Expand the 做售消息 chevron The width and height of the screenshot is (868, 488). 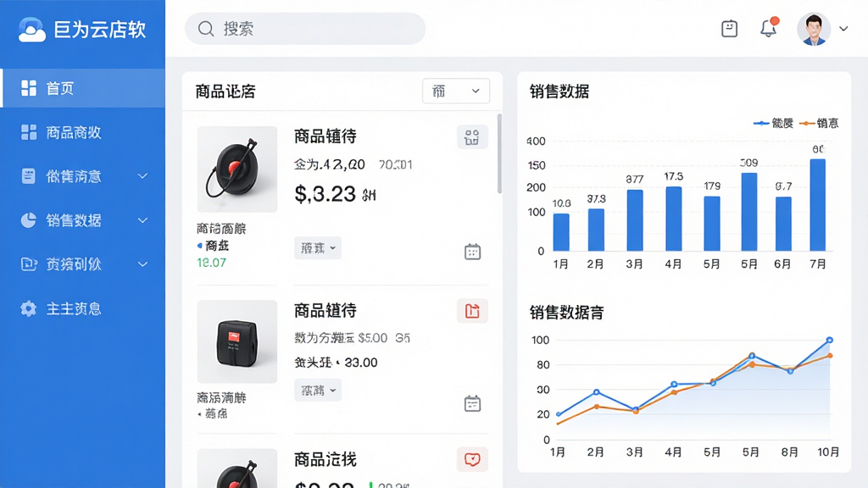coord(142,176)
